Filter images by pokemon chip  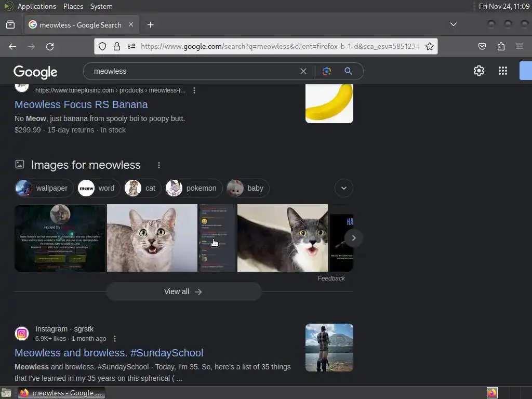(x=194, y=188)
